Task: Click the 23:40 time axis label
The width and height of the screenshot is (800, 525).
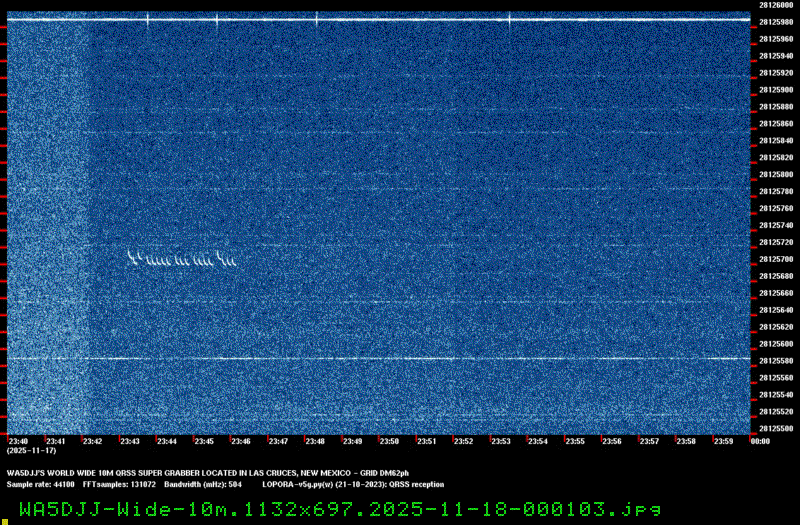Action: pos(18,441)
